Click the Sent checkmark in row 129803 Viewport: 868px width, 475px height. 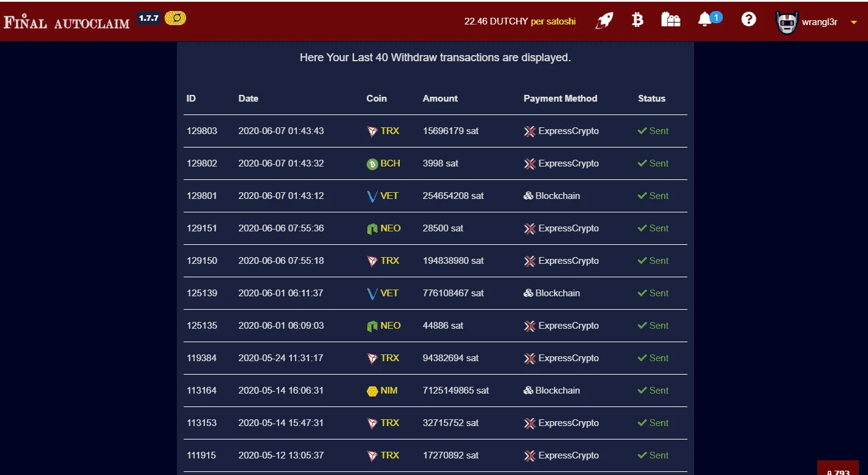pyautogui.click(x=642, y=131)
